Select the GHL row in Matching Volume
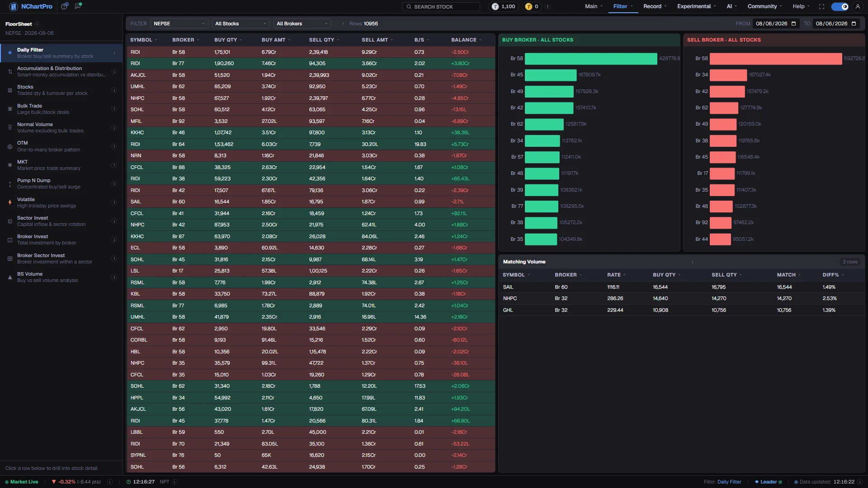 click(681, 310)
